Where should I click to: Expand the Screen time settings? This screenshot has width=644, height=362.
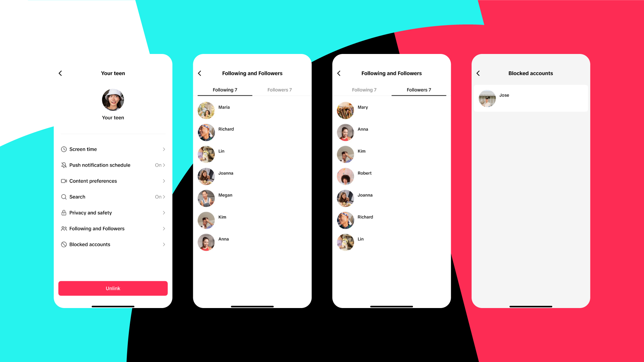pos(113,149)
